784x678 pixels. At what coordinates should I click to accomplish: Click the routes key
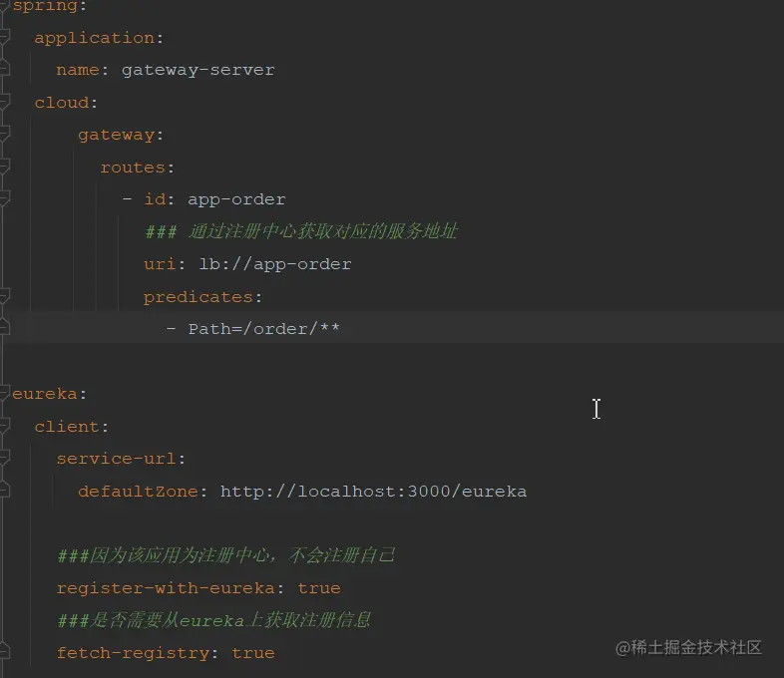click(133, 168)
